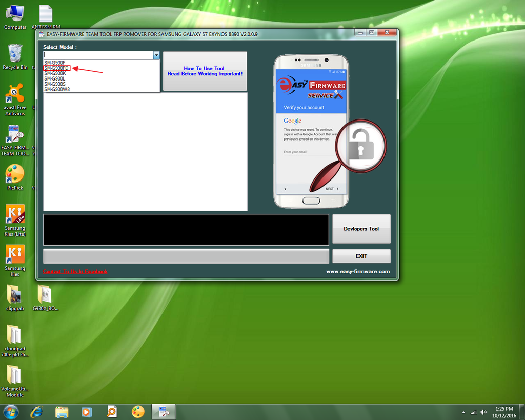
Task: Open the Computer desktop icon
Action: (x=15, y=16)
